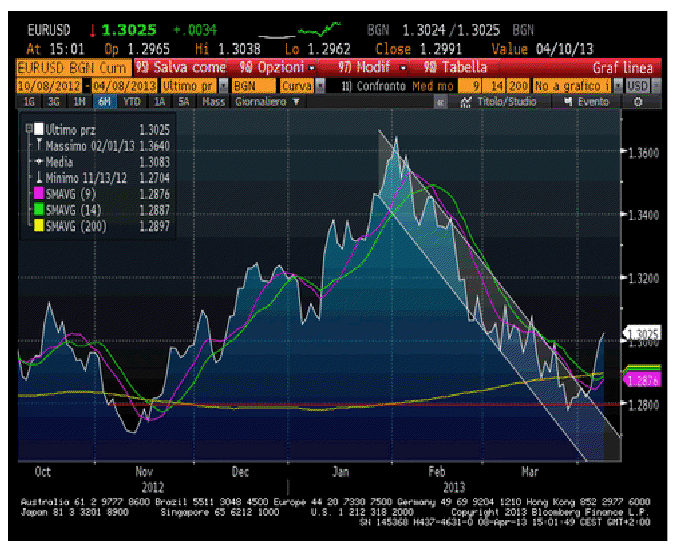The height and width of the screenshot is (554, 679).
Task: Click the settings gear icon in the toolbar
Action: click(x=638, y=102)
